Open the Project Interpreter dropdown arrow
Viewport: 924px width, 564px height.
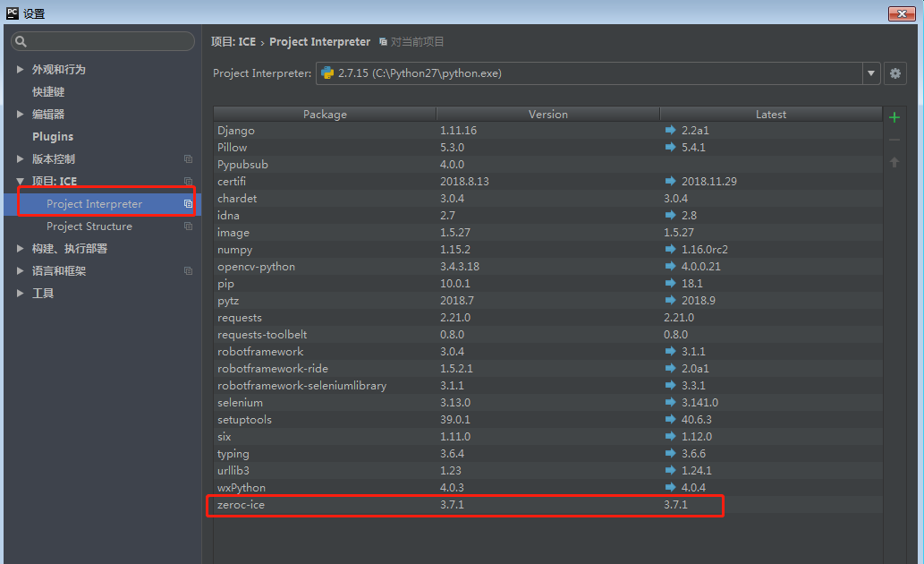[871, 73]
